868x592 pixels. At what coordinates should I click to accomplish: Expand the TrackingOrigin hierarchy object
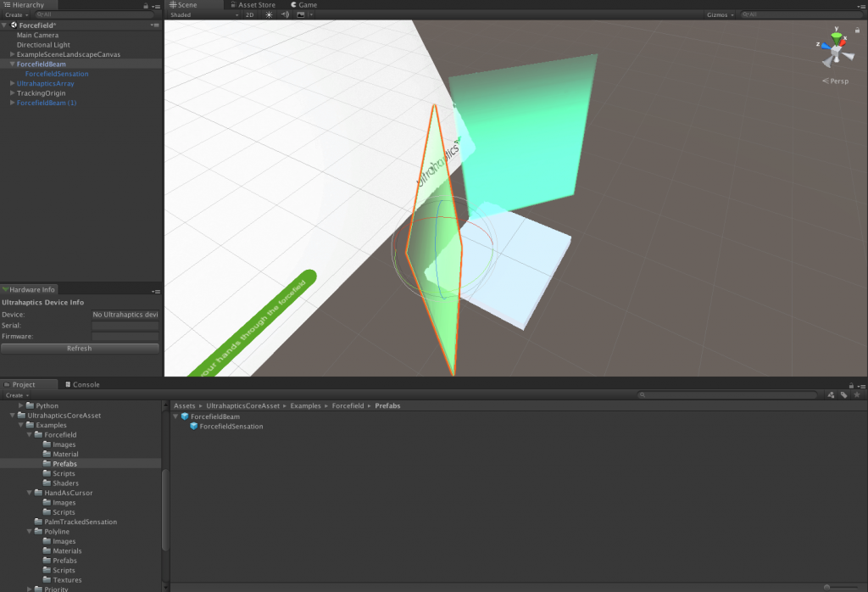pos(12,93)
